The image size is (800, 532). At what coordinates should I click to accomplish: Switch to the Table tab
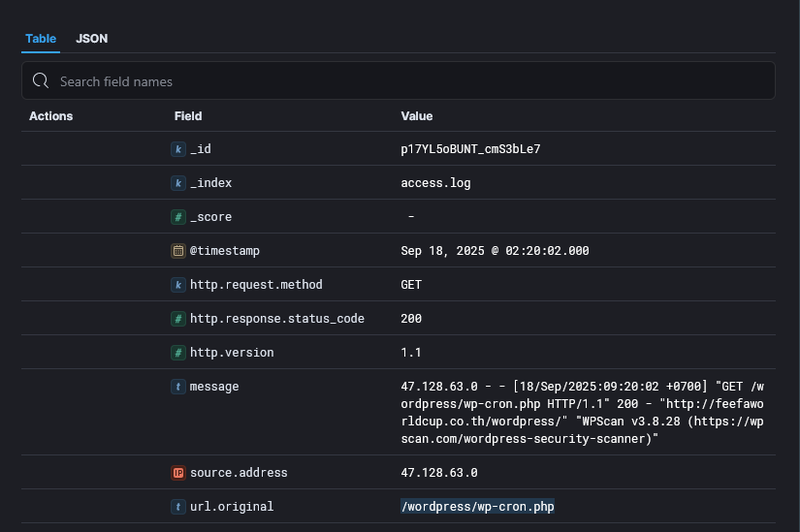41,39
